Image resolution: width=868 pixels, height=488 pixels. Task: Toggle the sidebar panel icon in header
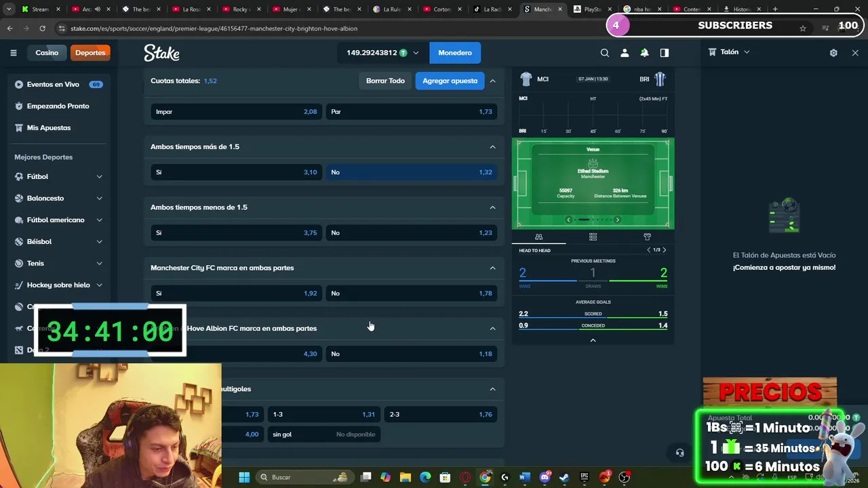[665, 53]
